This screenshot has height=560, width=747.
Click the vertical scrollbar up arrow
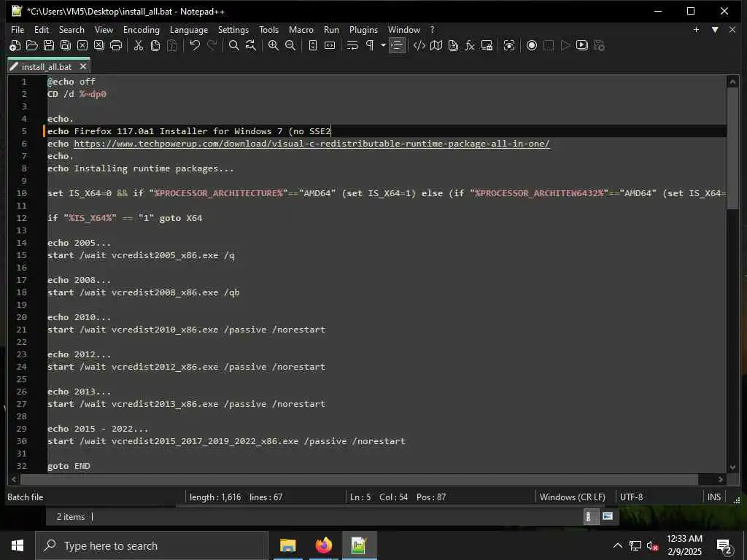(732, 82)
